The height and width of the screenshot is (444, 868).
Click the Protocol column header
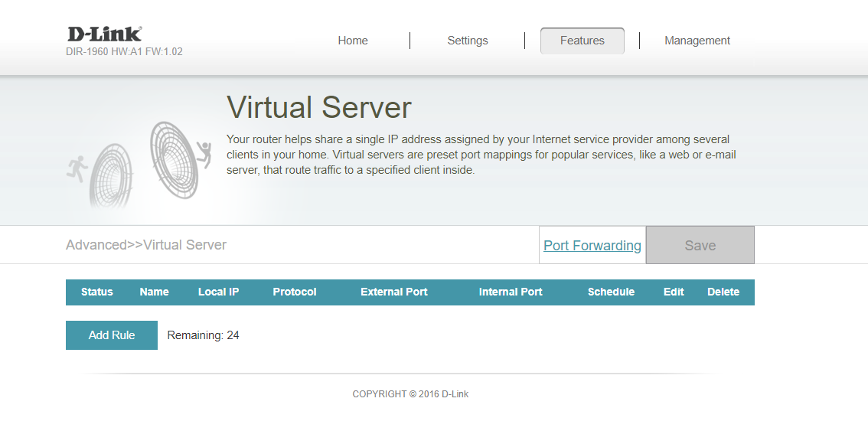pos(295,292)
